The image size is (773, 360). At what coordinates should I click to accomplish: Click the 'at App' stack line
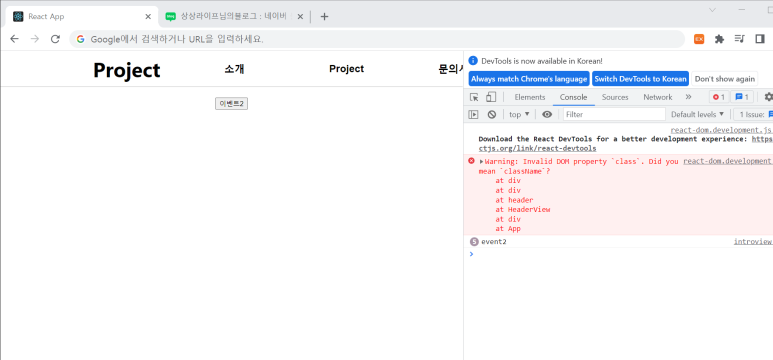[x=508, y=229]
